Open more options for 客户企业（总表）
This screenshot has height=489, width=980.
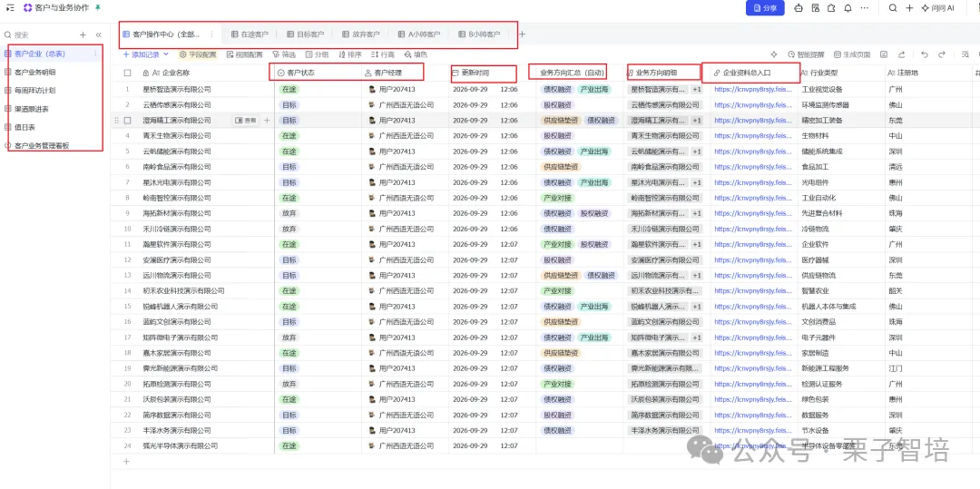coord(95,54)
